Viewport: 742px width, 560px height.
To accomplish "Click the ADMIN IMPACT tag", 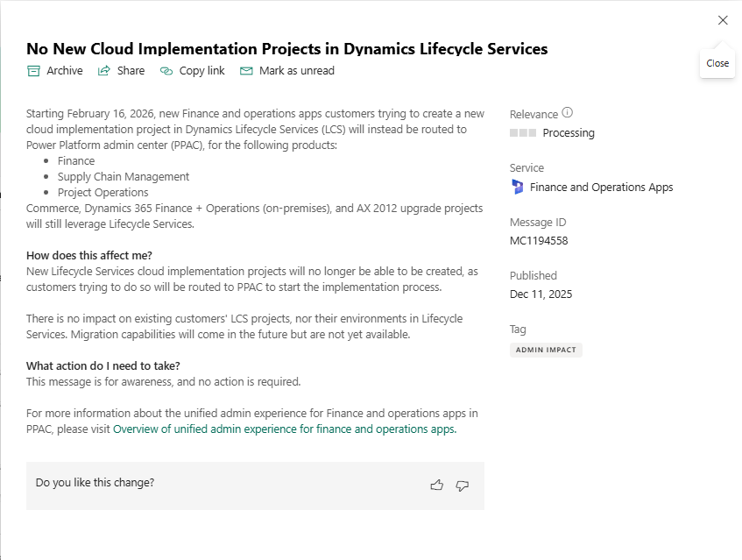I will 546,350.
